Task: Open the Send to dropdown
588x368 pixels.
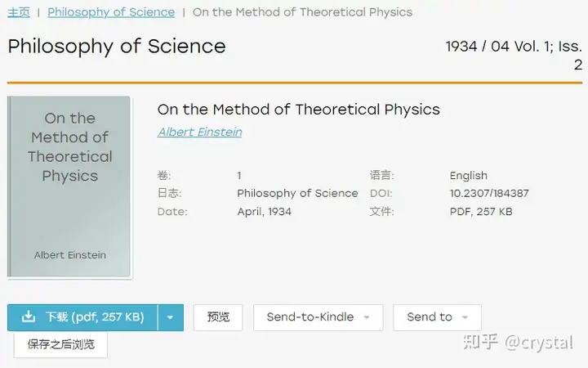Action: point(437,317)
